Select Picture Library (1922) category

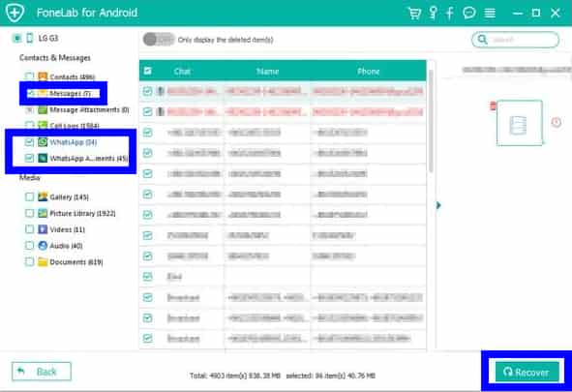pyautogui.click(x=82, y=213)
